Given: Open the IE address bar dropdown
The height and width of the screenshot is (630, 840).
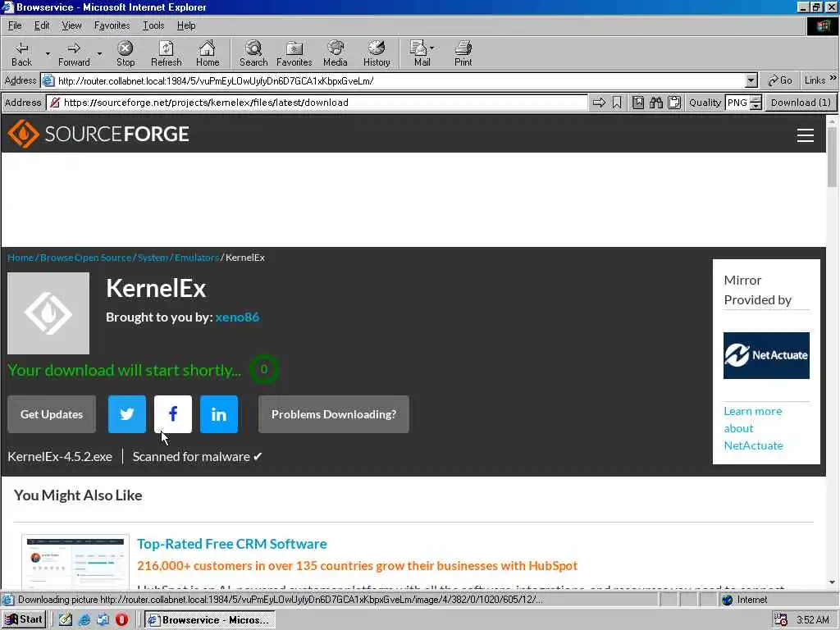Looking at the screenshot, I should pyautogui.click(x=751, y=81).
